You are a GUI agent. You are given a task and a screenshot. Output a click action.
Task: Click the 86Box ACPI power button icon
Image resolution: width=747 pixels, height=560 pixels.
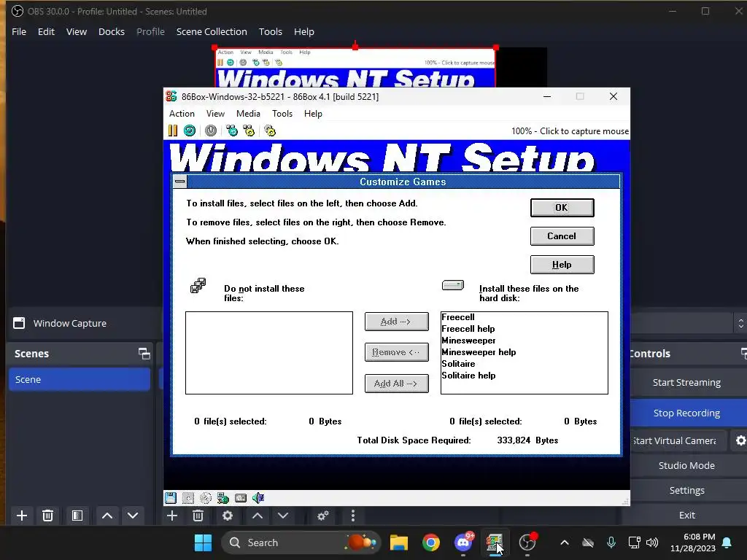tap(211, 131)
